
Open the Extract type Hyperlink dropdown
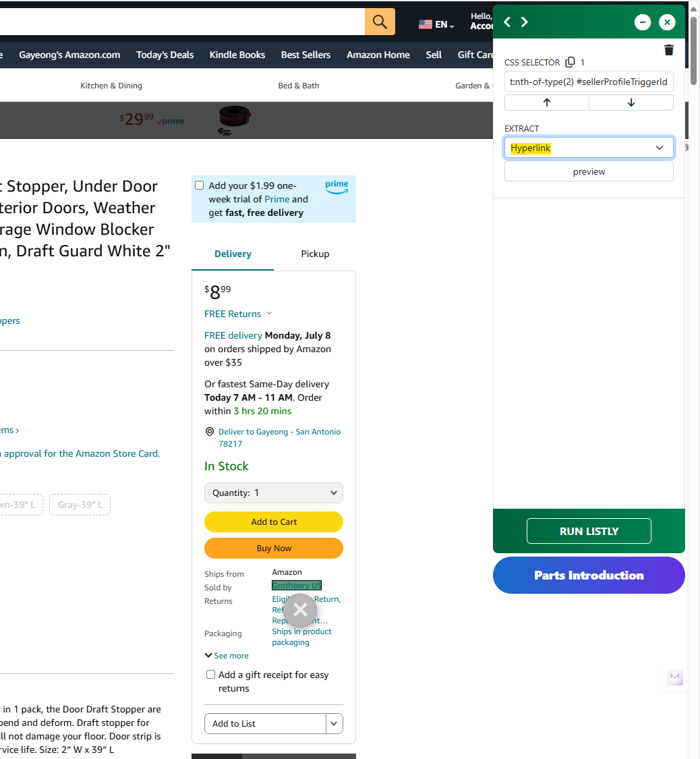click(589, 148)
